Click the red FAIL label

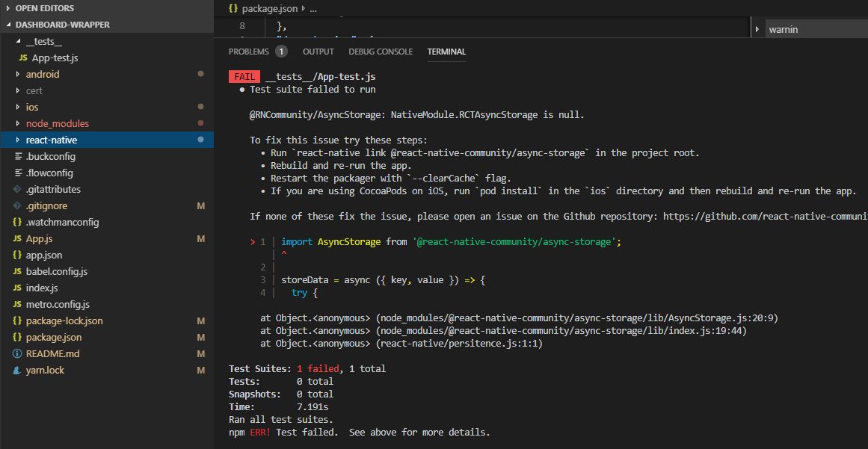pyautogui.click(x=244, y=77)
